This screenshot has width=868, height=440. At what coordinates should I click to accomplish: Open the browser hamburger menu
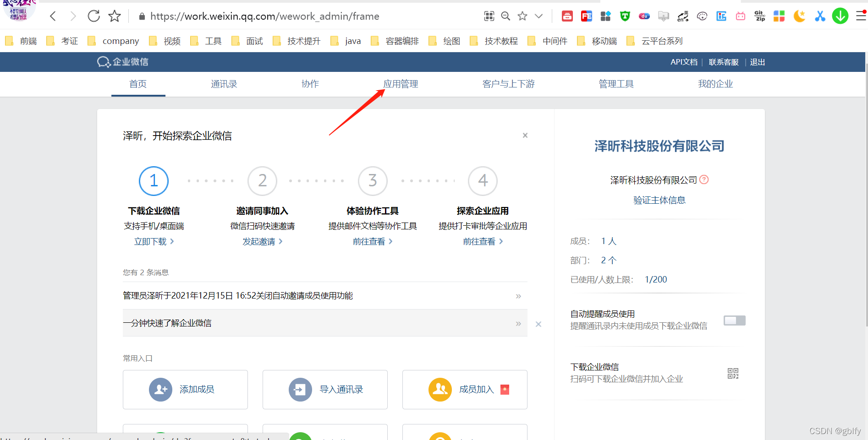click(861, 16)
